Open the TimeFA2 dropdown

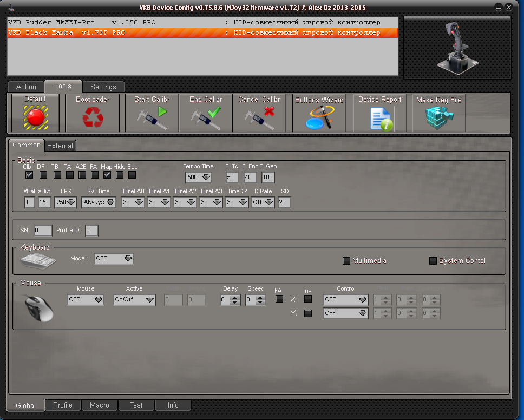185,202
